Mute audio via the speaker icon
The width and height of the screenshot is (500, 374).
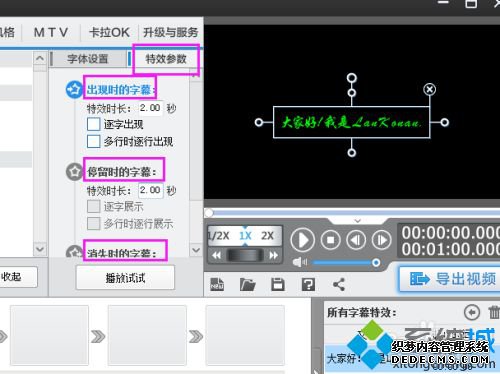coord(300,262)
